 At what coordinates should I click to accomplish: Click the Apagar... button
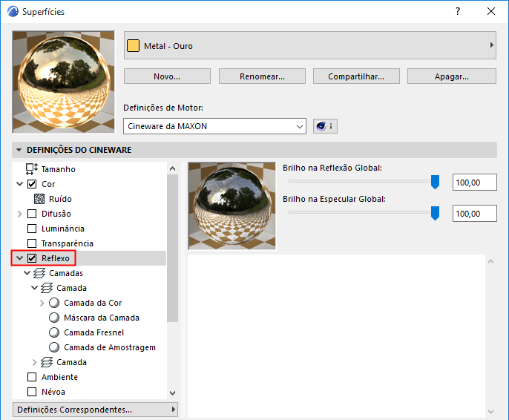pos(452,76)
